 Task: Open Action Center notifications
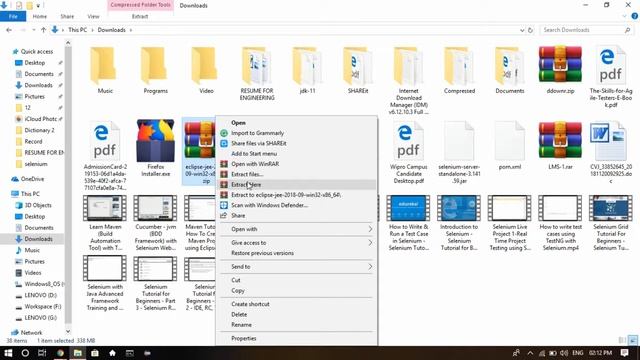pos(624,353)
